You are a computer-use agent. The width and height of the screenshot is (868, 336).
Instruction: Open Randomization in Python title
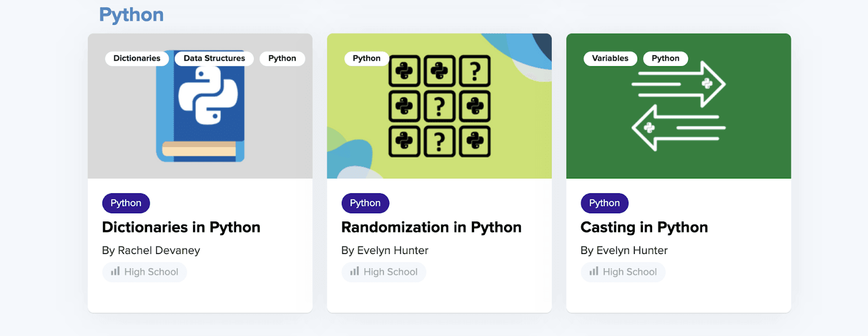[431, 227]
